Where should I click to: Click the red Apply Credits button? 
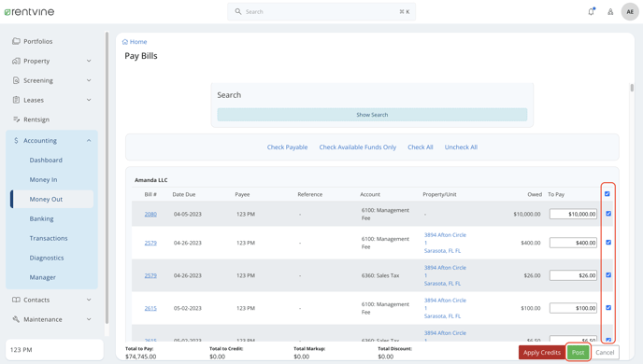click(x=541, y=352)
